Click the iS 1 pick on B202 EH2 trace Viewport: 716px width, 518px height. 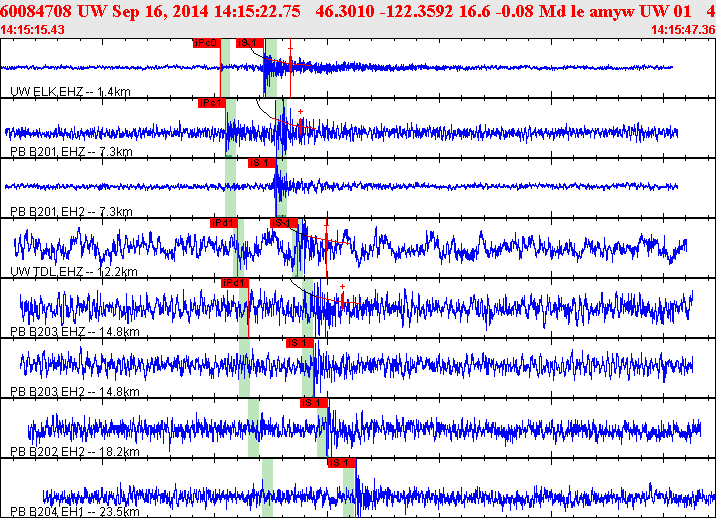314,403
